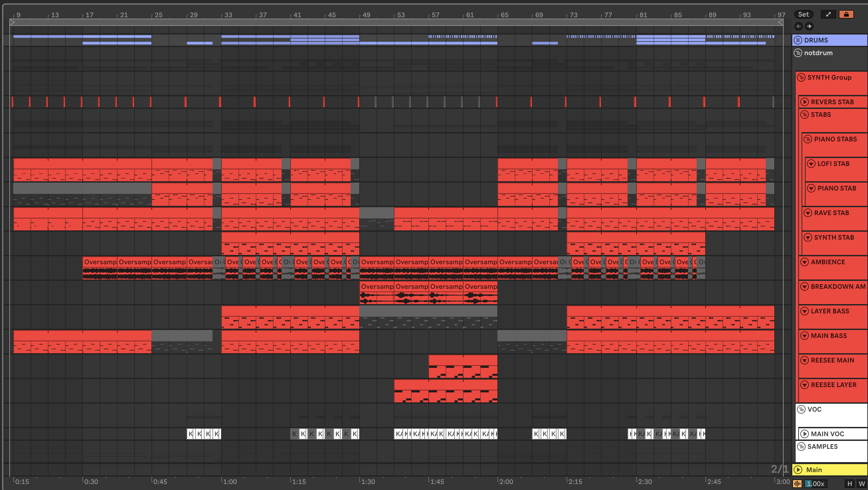
Task: Click 1:00 in the bottom time ruler
Action: click(230, 482)
